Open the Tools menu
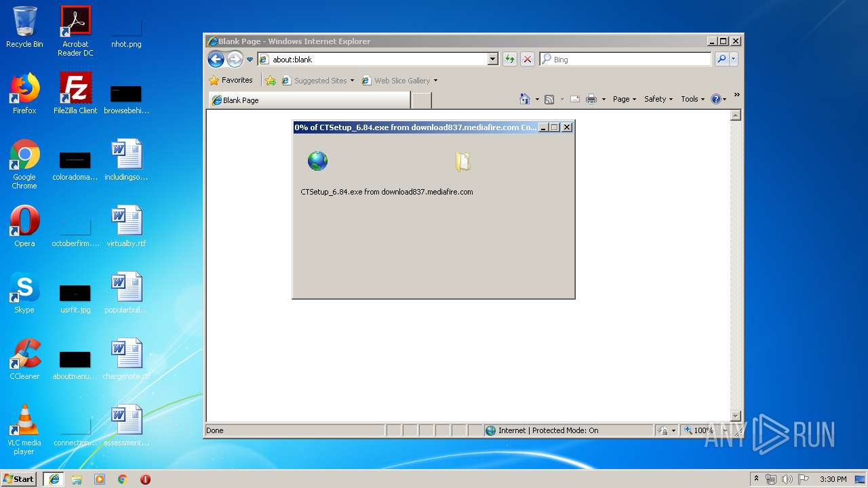This screenshot has height=488, width=868. (693, 99)
